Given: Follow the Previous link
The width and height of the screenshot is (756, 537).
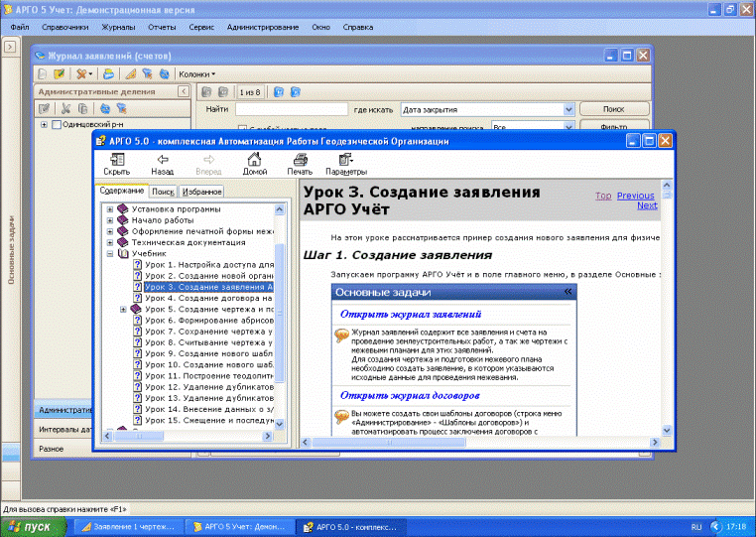Looking at the screenshot, I should (x=636, y=196).
